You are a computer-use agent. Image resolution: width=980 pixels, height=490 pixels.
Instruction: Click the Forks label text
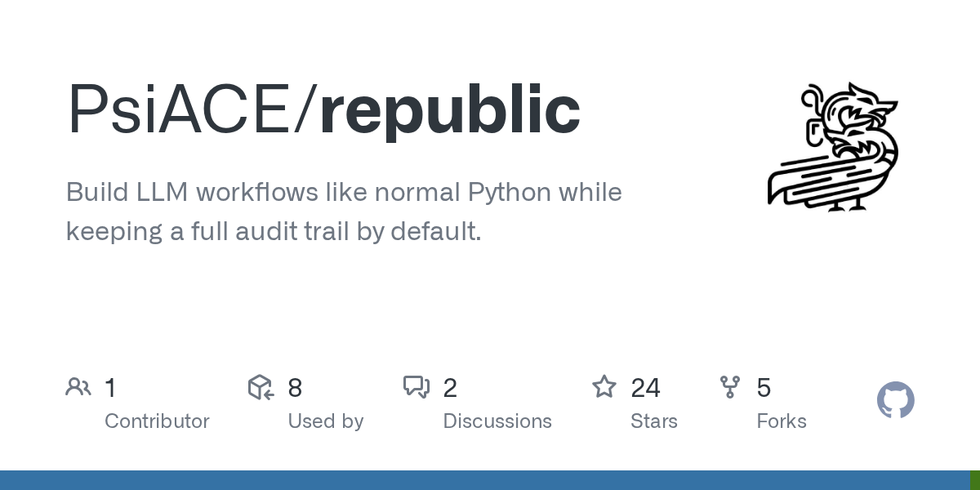click(x=782, y=421)
